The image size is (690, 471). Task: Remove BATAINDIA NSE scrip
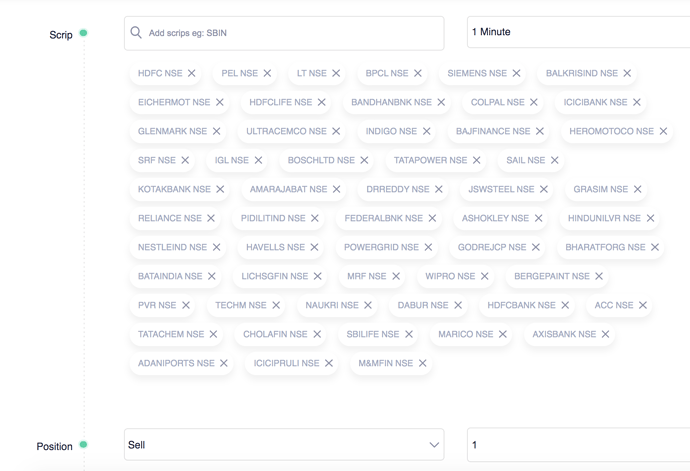pos(212,276)
